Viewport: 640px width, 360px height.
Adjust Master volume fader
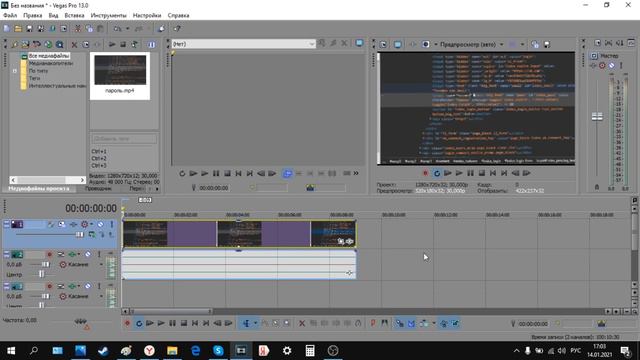[x=597, y=117]
